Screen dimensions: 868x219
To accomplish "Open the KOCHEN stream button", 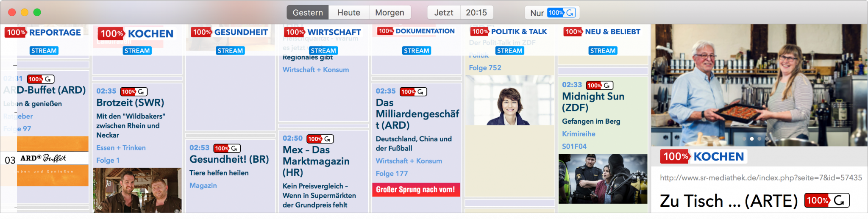I will 137,50.
